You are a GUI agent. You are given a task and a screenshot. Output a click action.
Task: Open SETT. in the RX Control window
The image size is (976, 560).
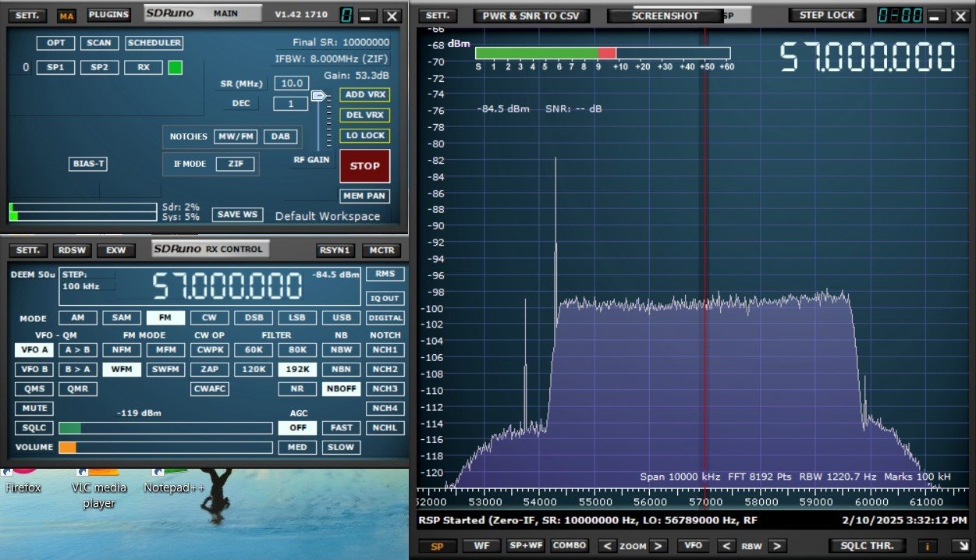(x=29, y=250)
